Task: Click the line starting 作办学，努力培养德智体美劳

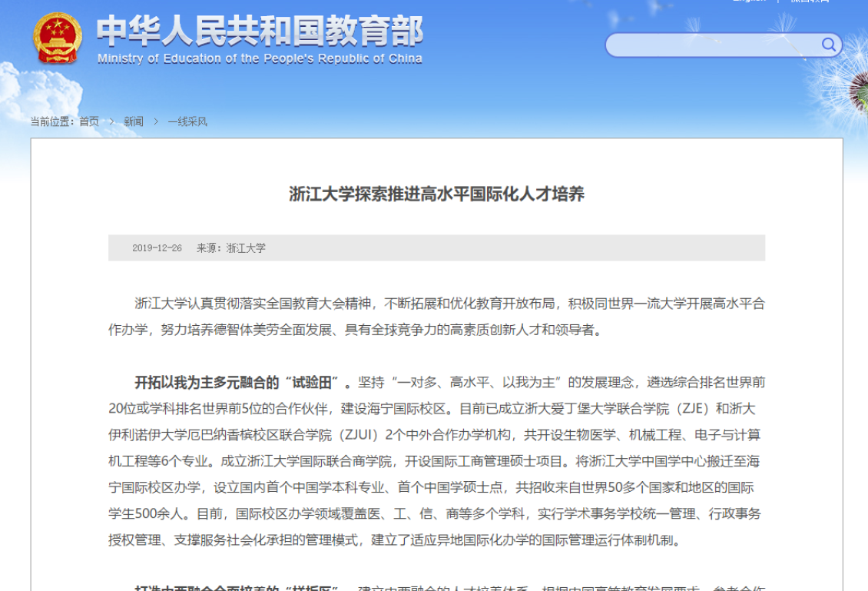Action: coord(356,330)
